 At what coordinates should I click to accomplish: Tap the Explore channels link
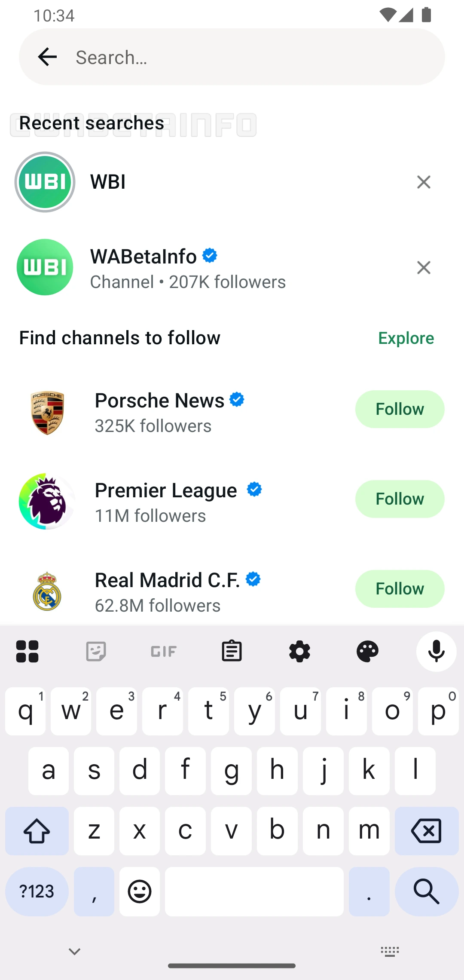coord(406,338)
